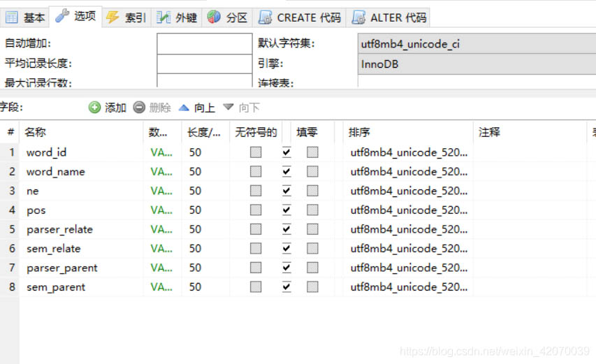Click the green Add field icon
The height and width of the screenshot is (364, 596).
coord(95,108)
